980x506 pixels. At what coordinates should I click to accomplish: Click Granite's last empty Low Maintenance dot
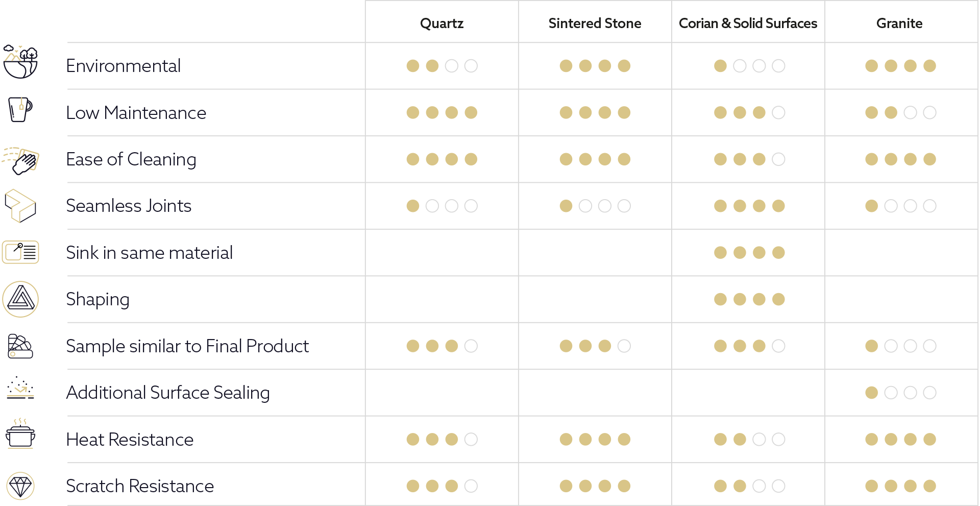(x=930, y=112)
